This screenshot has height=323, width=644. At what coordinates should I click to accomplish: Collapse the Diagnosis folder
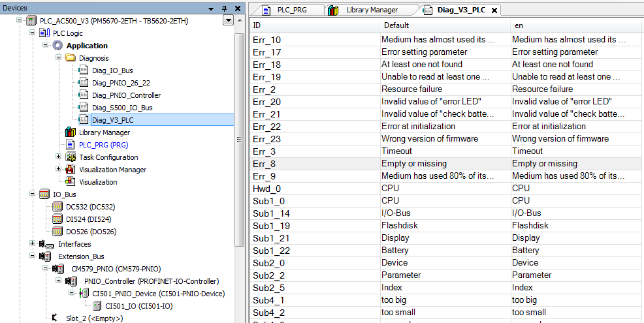pyautogui.click(x=58, y=58)
